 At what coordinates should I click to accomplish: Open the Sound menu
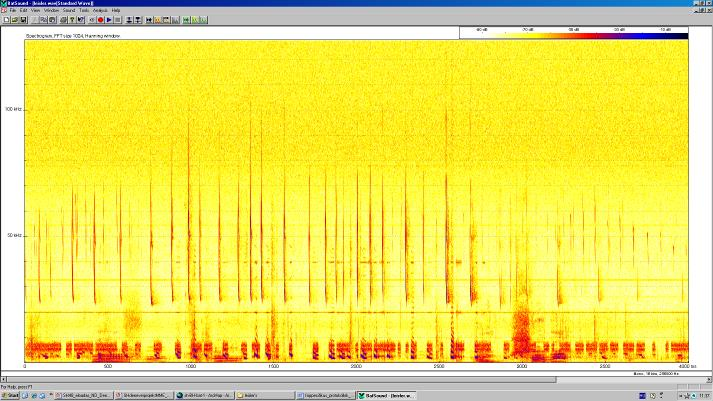tap(69, 10)
